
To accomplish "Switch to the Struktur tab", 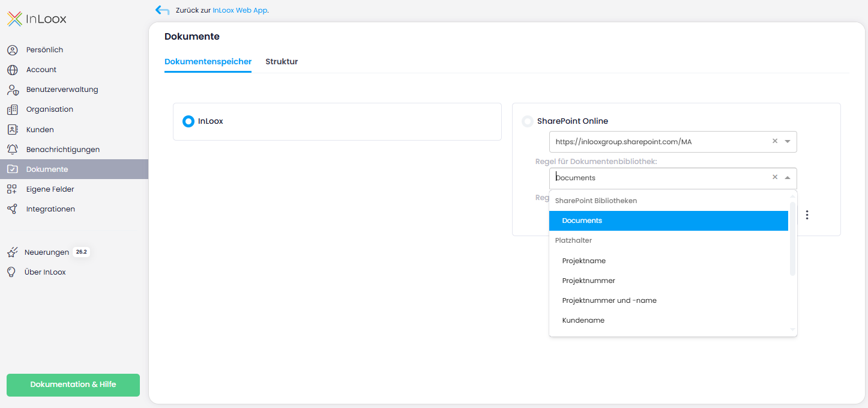I will [282, 62].
